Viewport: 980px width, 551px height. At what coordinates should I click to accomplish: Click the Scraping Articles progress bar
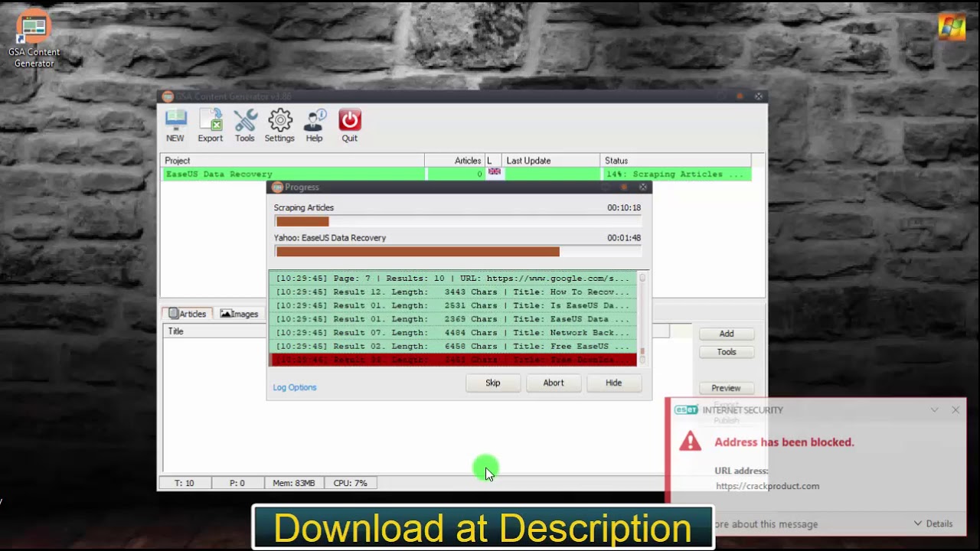coord(458,221)
